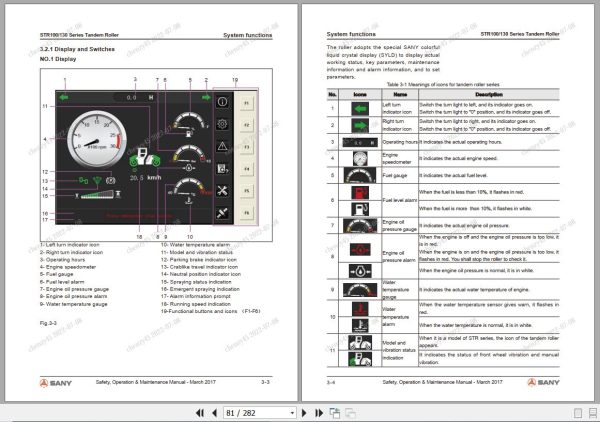Switch to continuous page view icon
Viewport: 600px width, 422px height.
click(593, 413)
